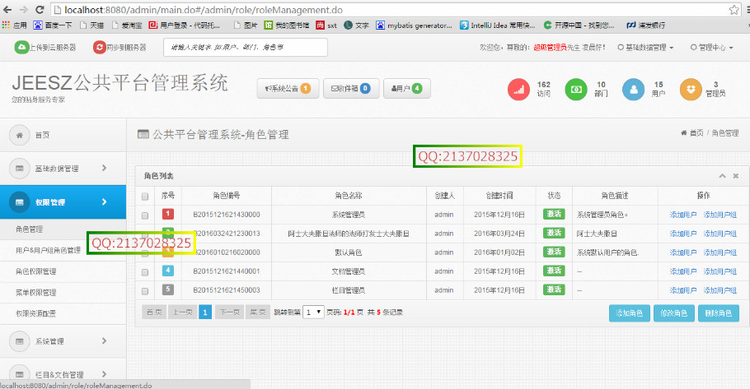
Task: Click the 栏目&文档管理 sidebar round icon
Action: tap(20, 374)
